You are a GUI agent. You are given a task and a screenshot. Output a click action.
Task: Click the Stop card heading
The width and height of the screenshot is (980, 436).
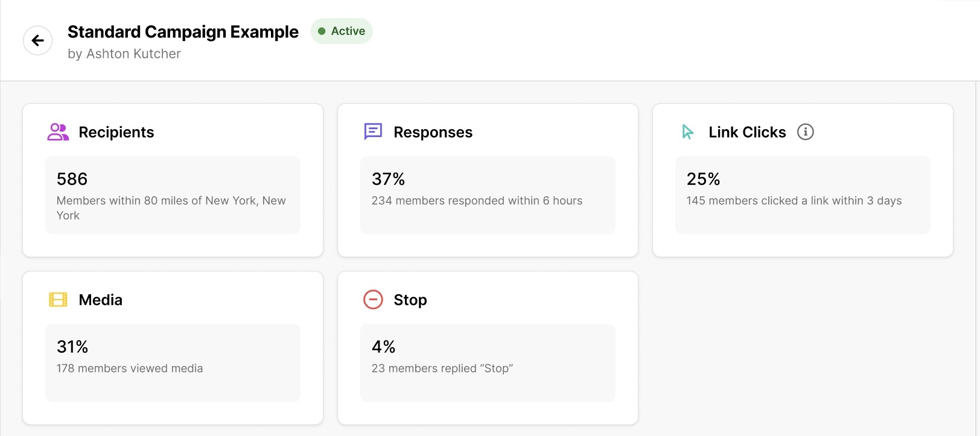[x=410, y=300]
